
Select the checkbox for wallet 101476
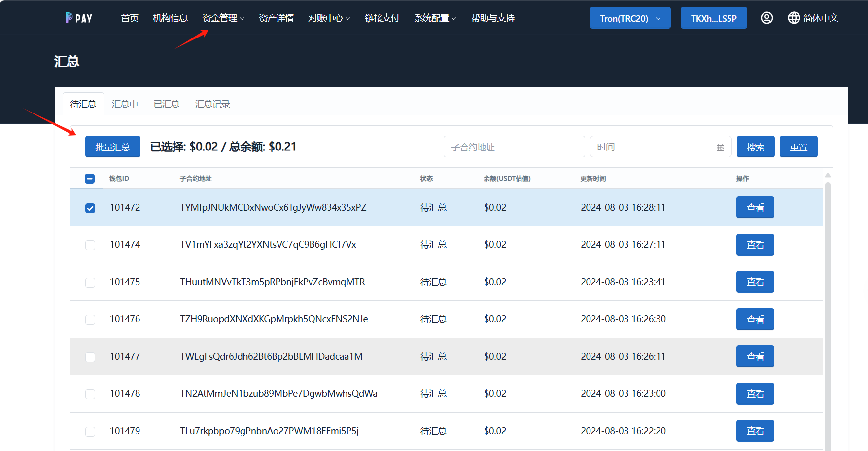[x=90, y=319]
